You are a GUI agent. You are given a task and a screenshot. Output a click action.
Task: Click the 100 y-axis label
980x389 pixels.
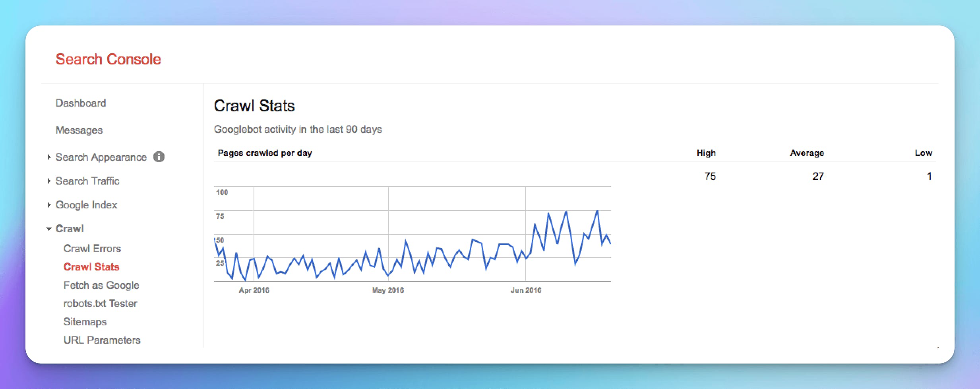[x=222, y=193]
